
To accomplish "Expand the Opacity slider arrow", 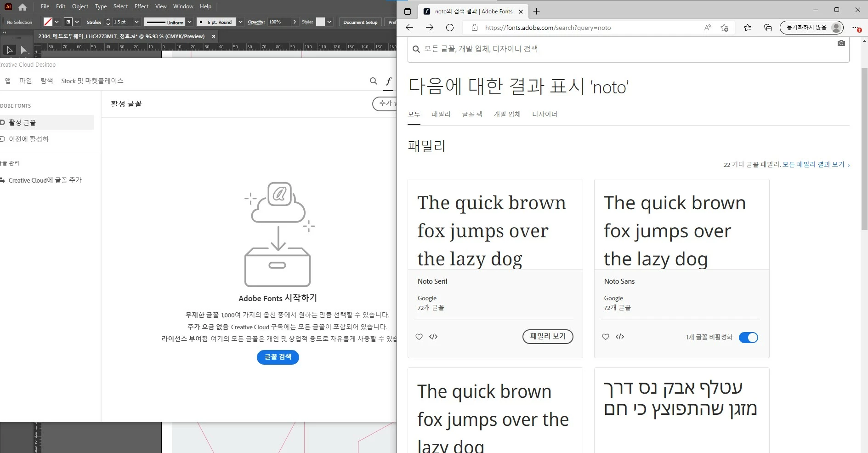I will pos(295,22).
